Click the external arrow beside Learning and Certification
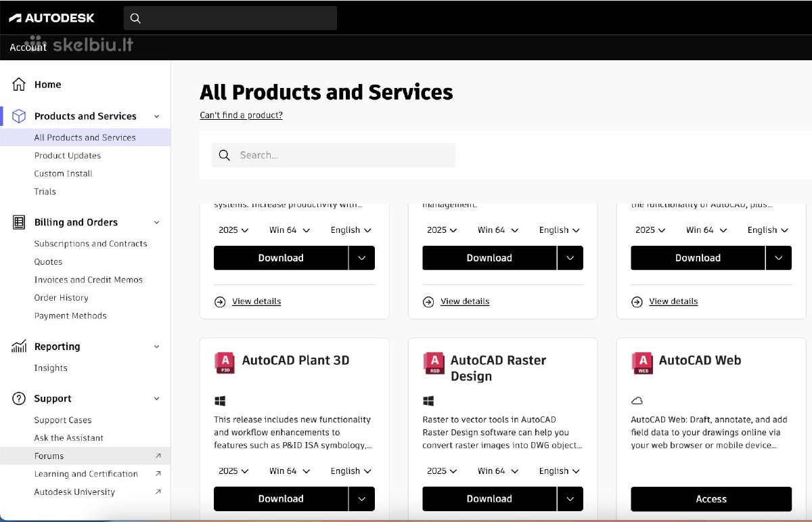This screenshot has width=812, height=522. click(x=158, y=474)
